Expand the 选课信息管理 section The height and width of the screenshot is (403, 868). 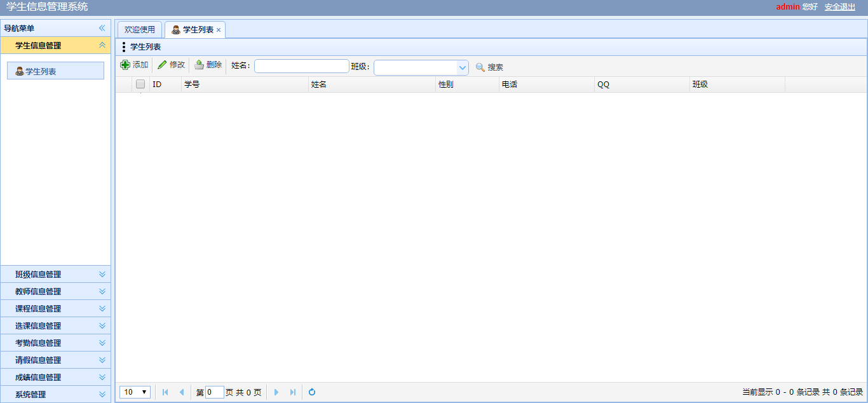55,325
